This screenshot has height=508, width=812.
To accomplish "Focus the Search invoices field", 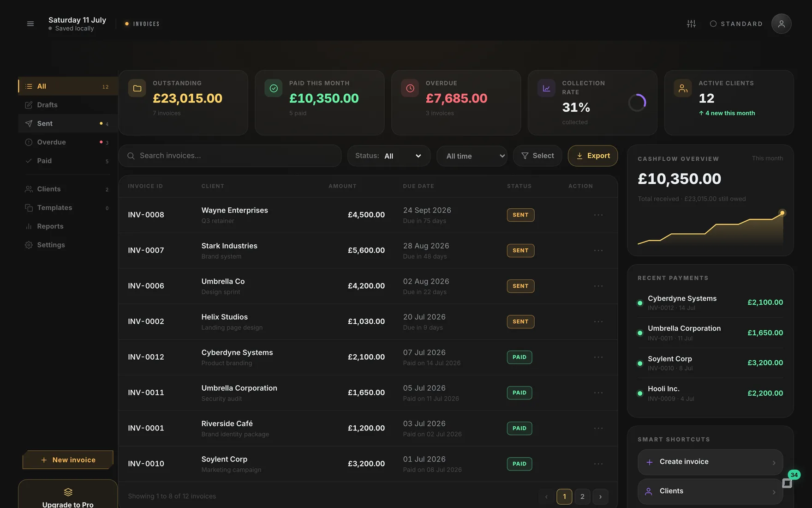I will click(230, 156).
